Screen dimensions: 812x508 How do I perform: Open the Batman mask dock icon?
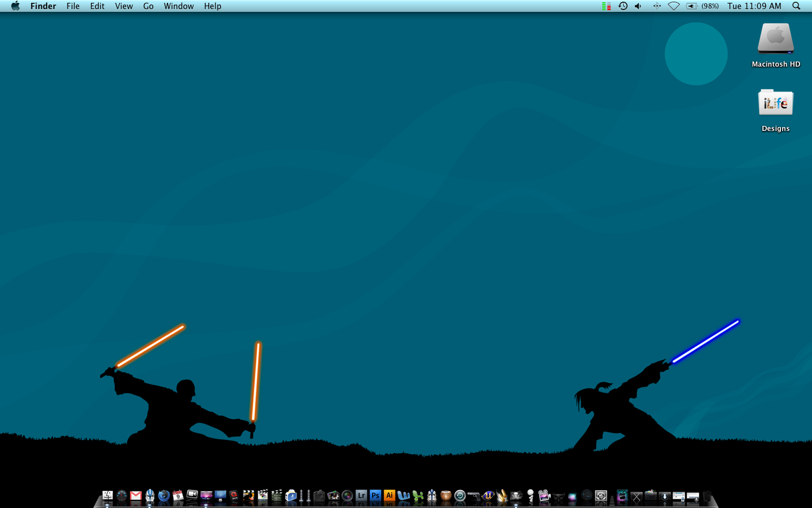point(558,497)
